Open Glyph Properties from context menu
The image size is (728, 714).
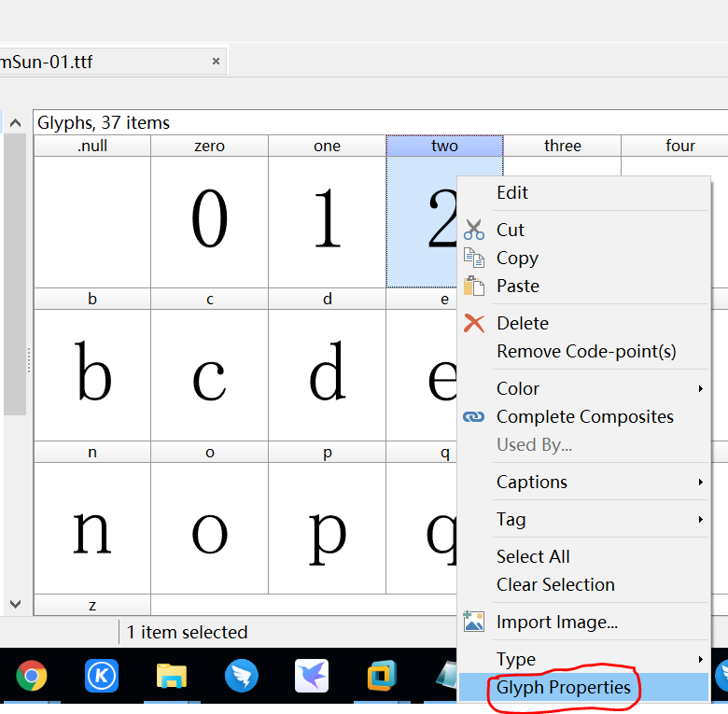[584, 687]
